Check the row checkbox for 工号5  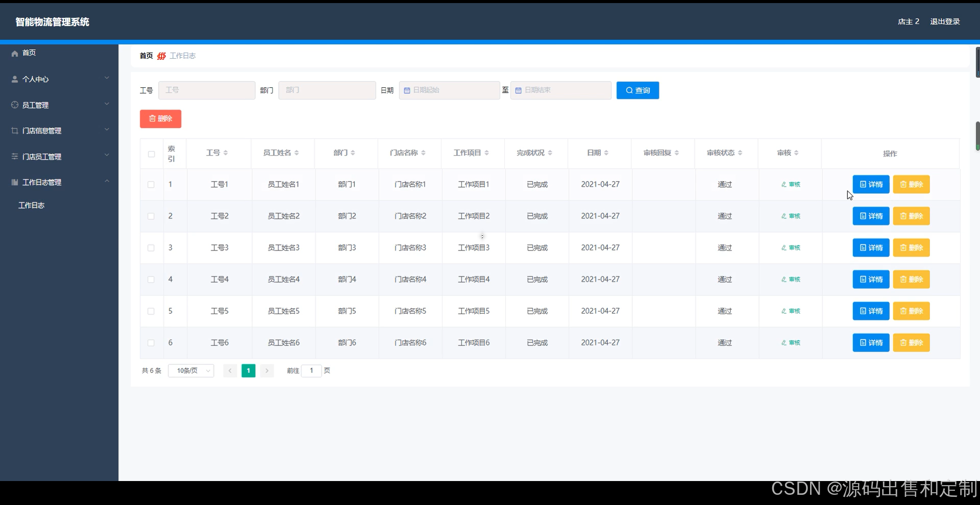pos(151,311)
